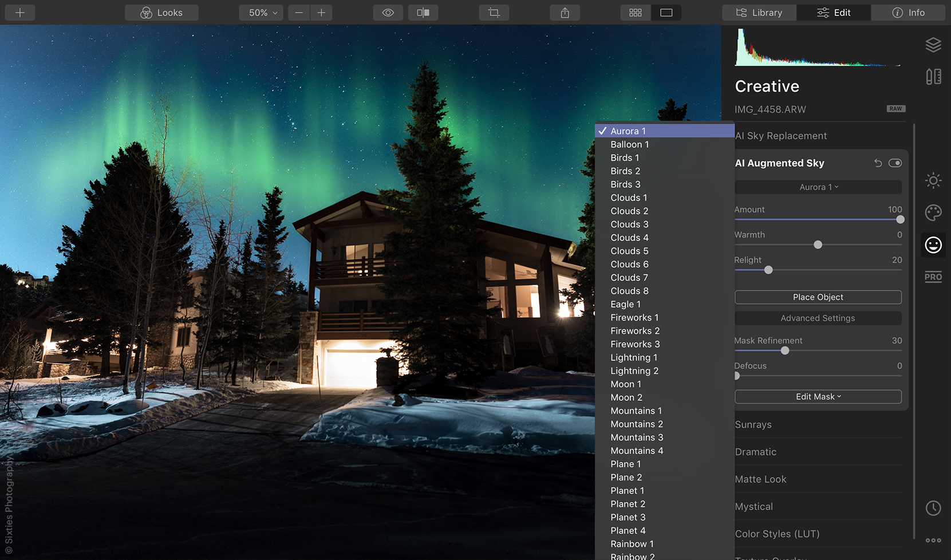Choose Fireworks 2 from the list
Image resolution: width=951 pixels, height=560 pixels.
pyautogui.click(x=635, y=331)
